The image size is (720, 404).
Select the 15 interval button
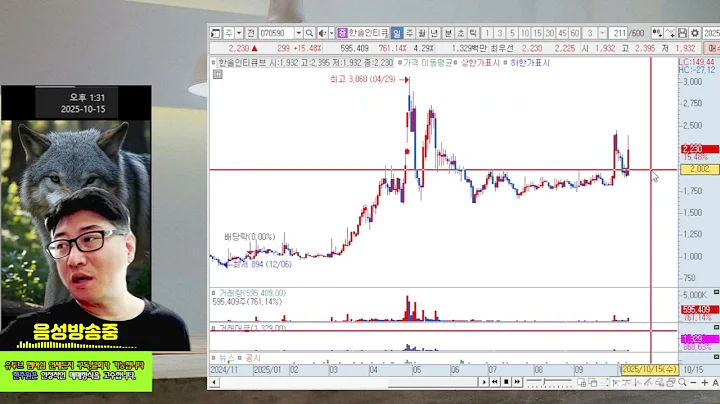537,33
